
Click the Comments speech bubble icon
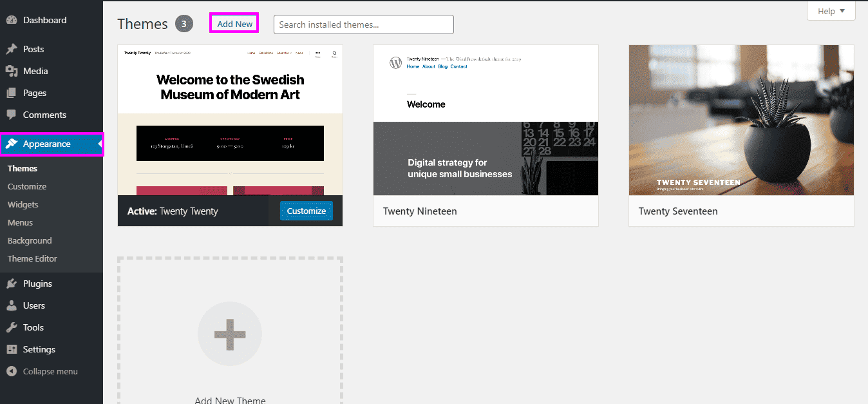pos(12,115)
